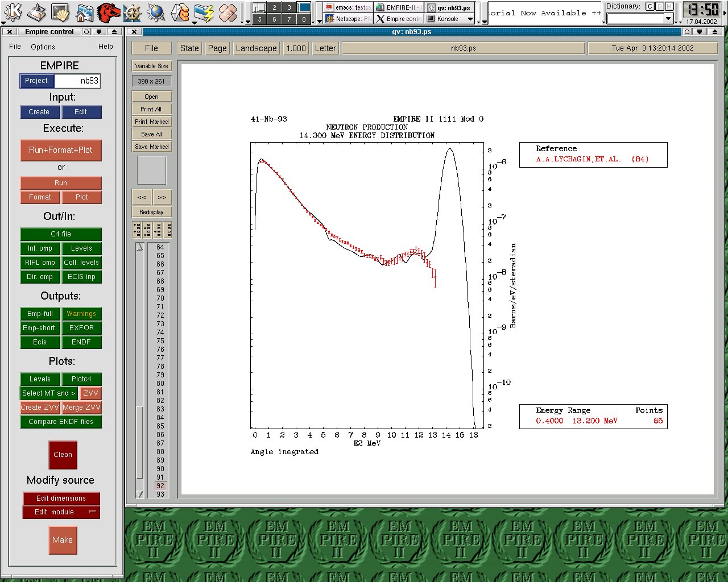Click the Create input button

[39, 112]
